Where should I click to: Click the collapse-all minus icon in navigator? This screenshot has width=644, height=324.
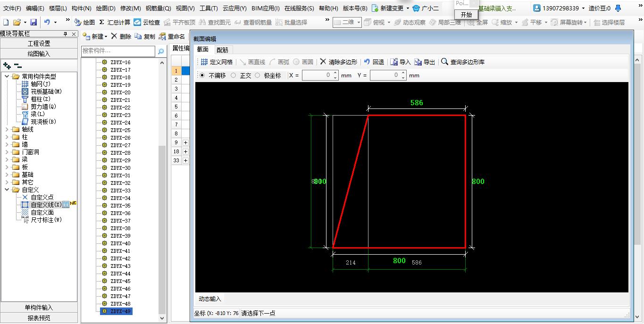click(x=17, y=66)
